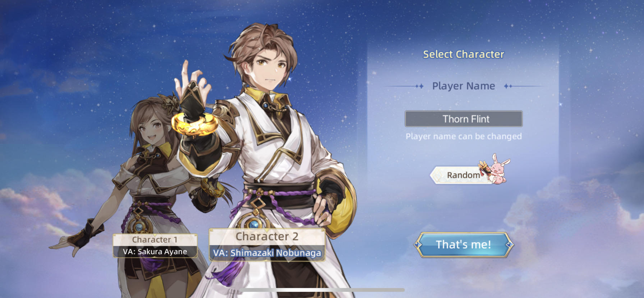Tap VA: Sakura Ayane text
The width and height of the screenshot is (644, 298).
[155, 252]
